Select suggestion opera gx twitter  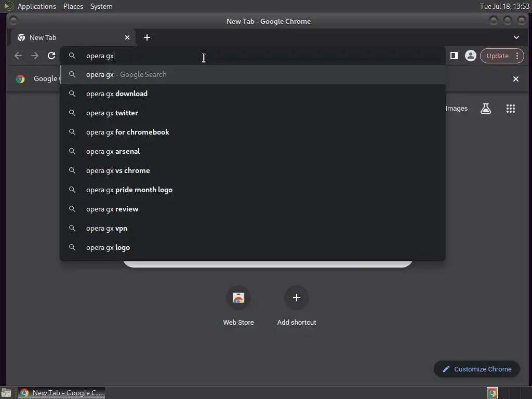pyautogui.click(x=253, y=113)
